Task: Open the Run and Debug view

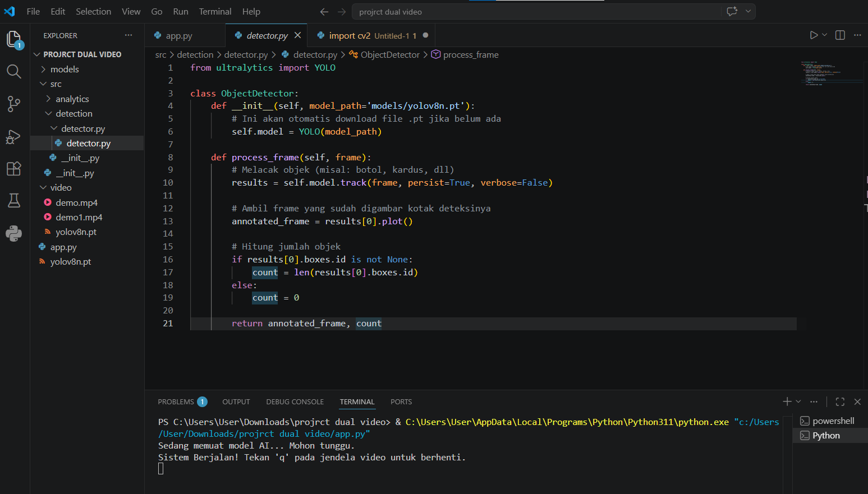Action: pyautogui.click(x=14, y=137)
